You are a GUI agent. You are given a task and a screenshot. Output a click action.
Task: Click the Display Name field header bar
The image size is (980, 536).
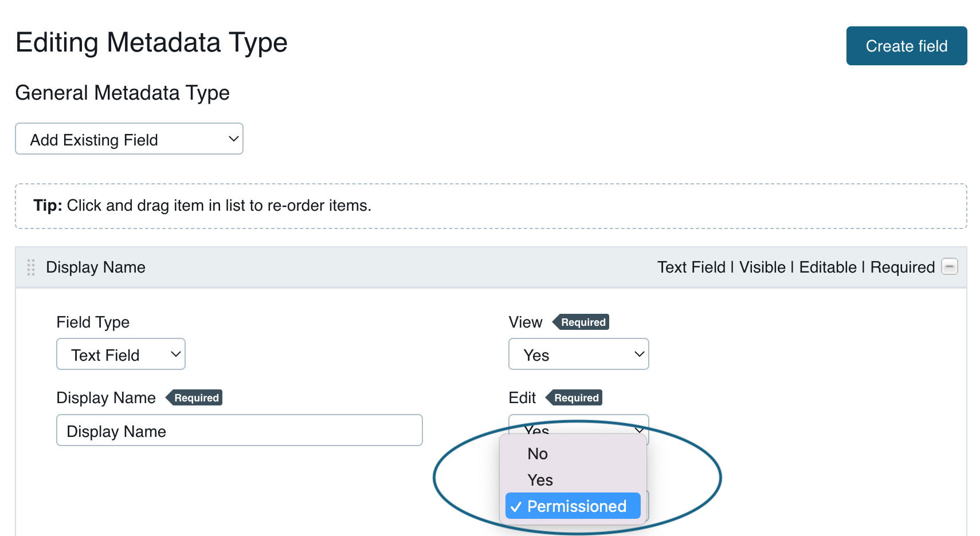(x=344, y=267)
